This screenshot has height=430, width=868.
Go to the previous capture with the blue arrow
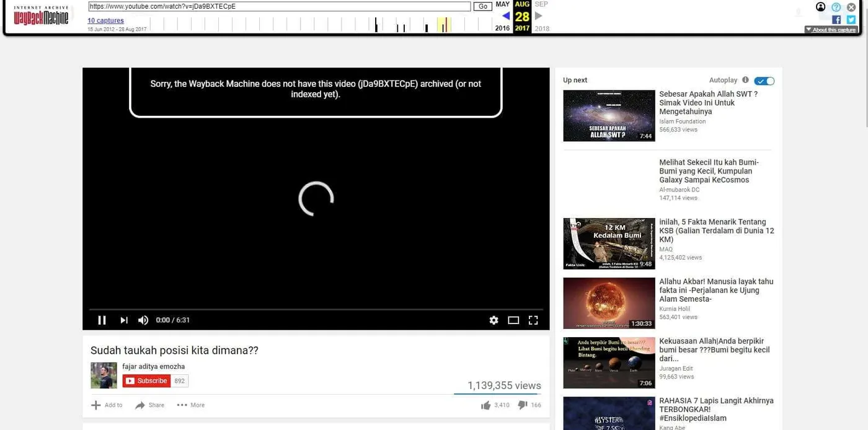click(506, 16)
